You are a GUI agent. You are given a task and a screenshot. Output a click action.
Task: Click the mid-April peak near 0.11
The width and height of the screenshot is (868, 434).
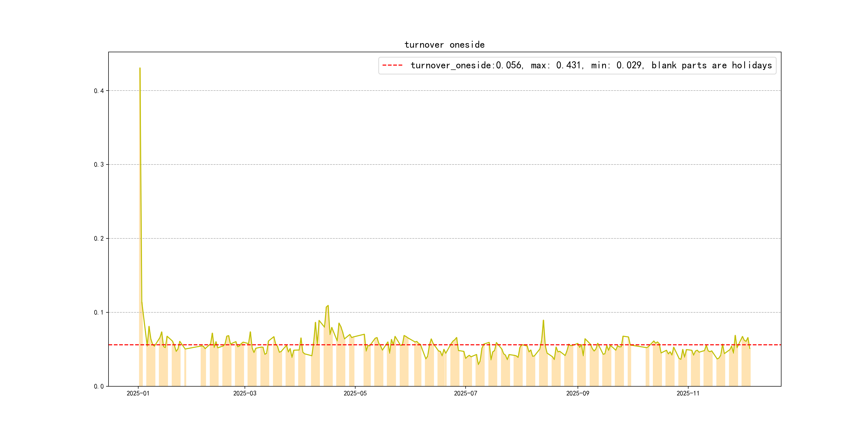328,306
